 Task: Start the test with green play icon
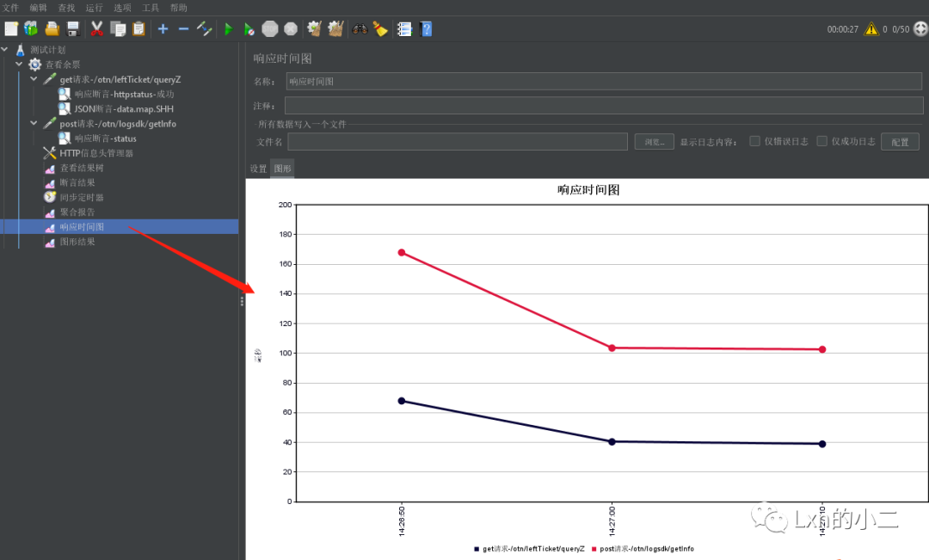pyautogui.click(x=229, y=28)
